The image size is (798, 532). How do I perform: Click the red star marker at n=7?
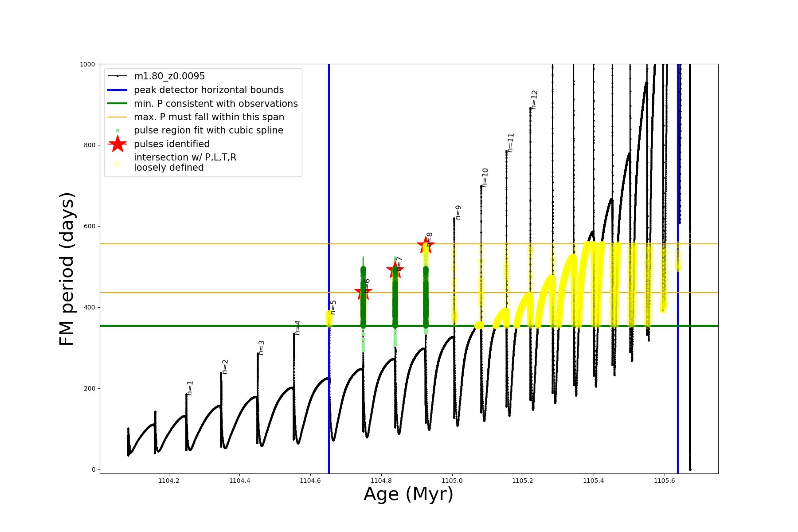[395, 270]
